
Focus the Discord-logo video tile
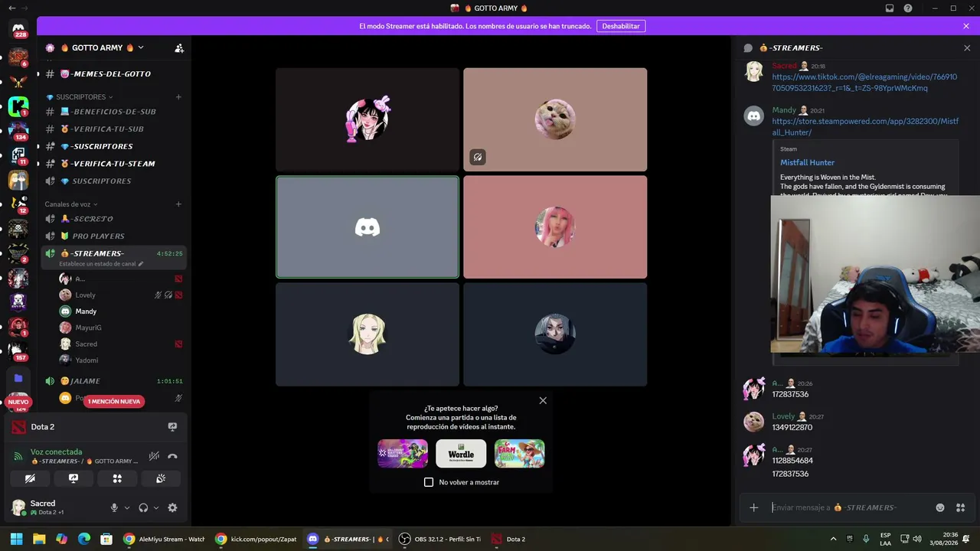[367, 227]
